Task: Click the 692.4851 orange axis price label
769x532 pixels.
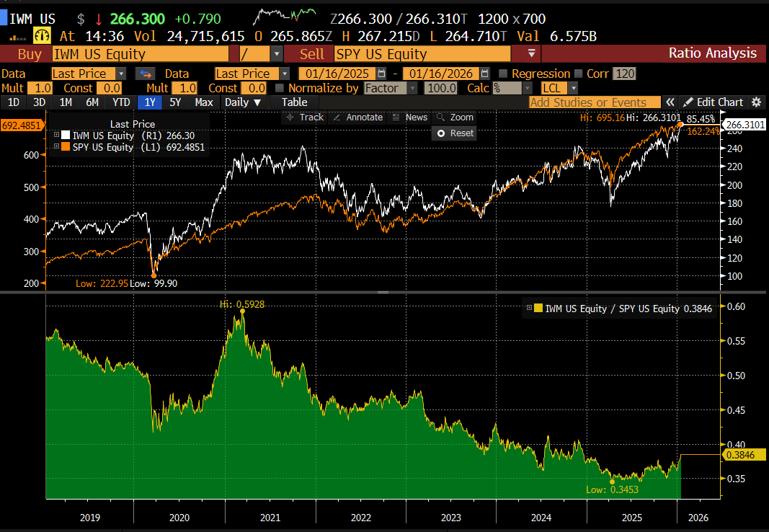Action: [22, 125]
